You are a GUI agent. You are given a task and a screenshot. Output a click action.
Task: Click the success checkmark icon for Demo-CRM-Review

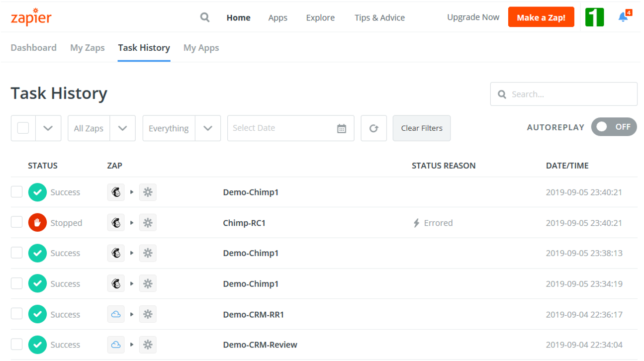click(x=37, y=345)
